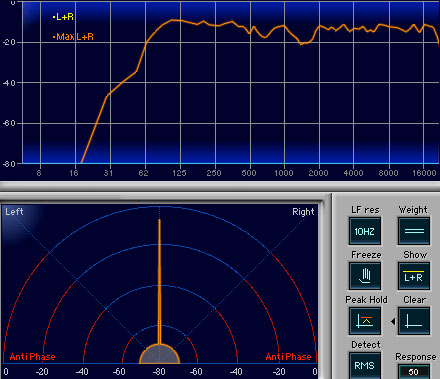Click the -40 dB level axis label

click(9, 83)
